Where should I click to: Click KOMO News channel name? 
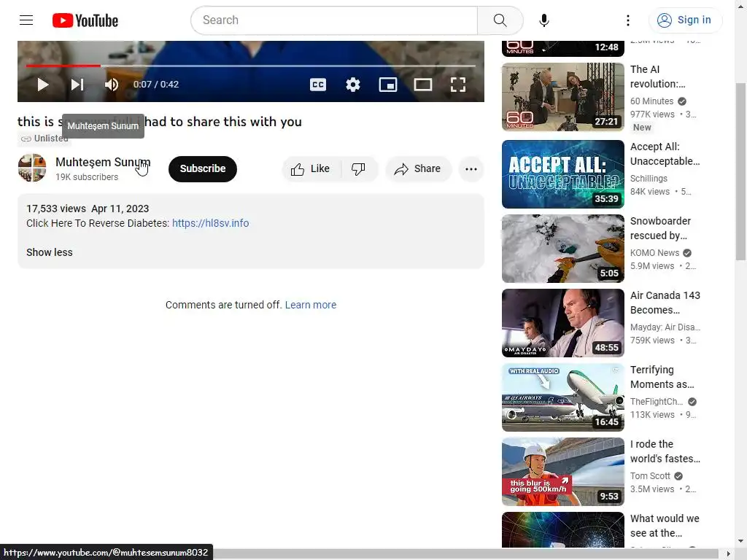coord(654,252)
